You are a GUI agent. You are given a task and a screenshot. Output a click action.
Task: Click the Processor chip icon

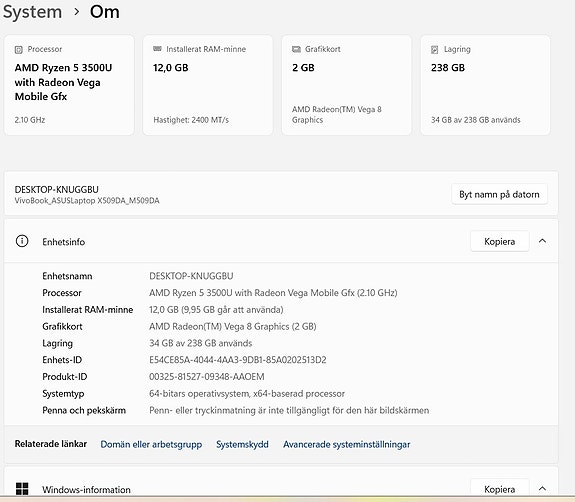[x=18, y=50]
